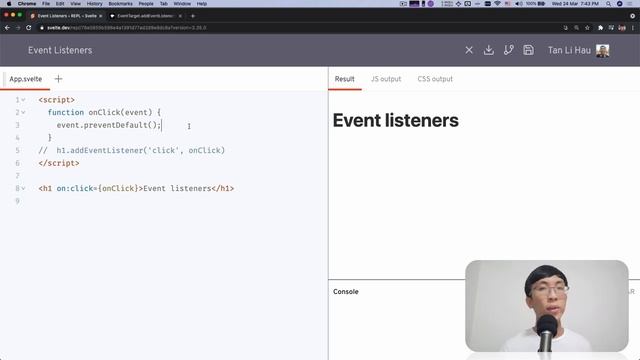The image size is (640, 360).
Task: Open the History menu
Action: [x=94, y=4]
